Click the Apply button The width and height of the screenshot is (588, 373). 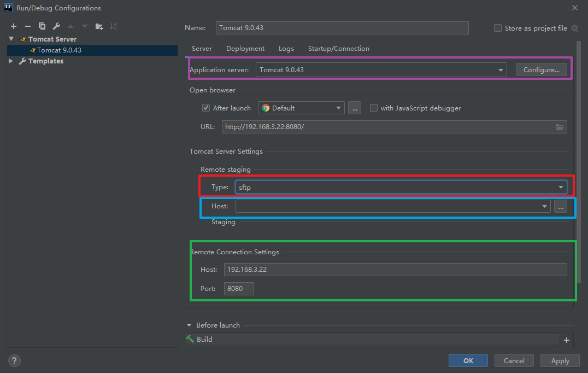pos(560,360)
